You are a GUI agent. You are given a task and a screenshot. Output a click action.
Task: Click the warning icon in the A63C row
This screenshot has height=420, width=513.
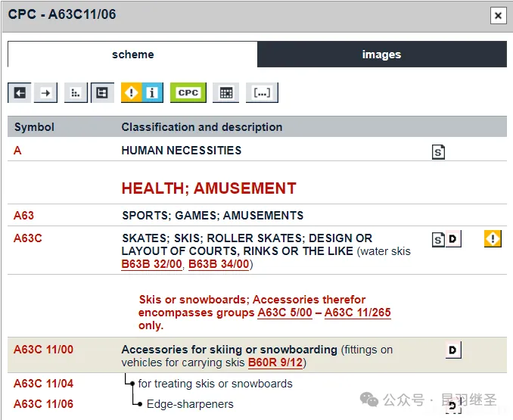coord(493,239)
